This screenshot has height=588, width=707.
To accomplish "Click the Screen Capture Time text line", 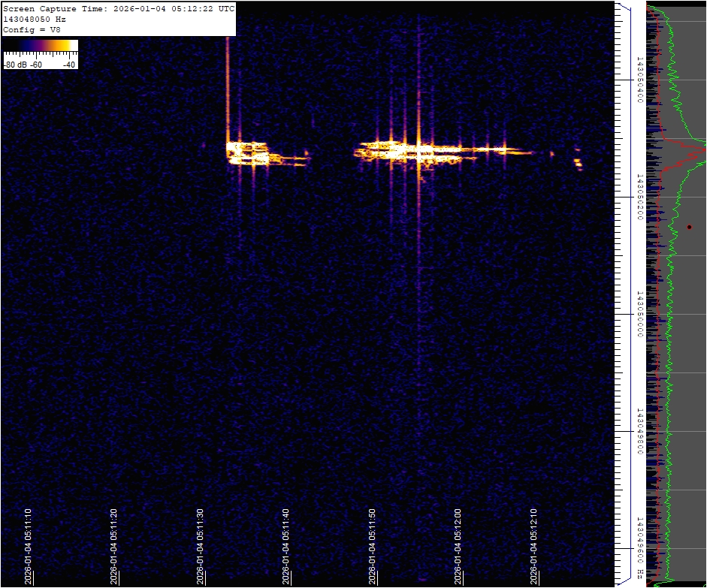I will pos(119,9).
